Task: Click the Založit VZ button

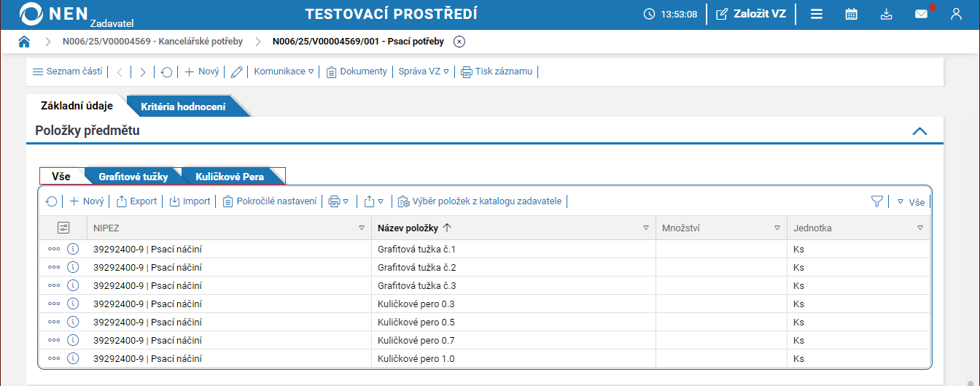Action: (751, 14)
